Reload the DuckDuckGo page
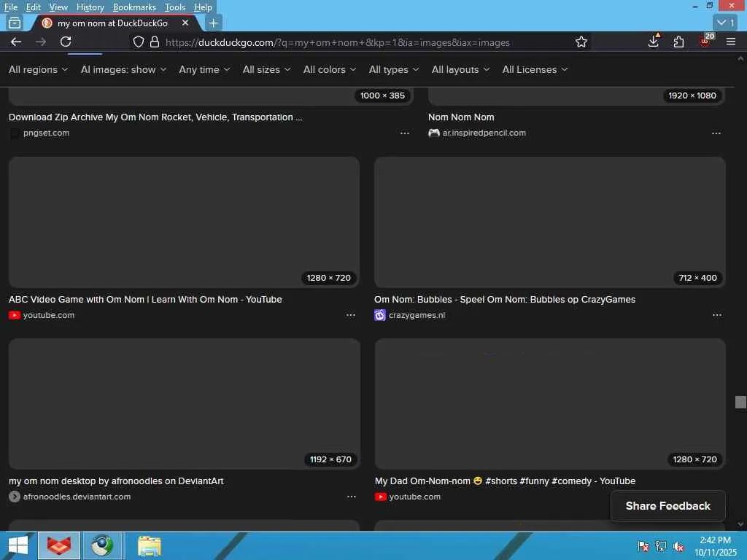This screenshot has width=747, height=560. pos(66,42)
